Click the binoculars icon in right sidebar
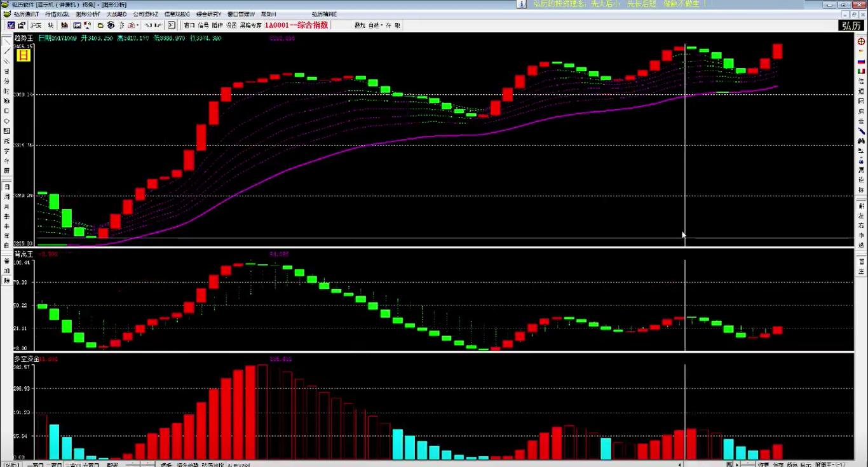Viewport: 868px width, 467px height. point(862,140)
